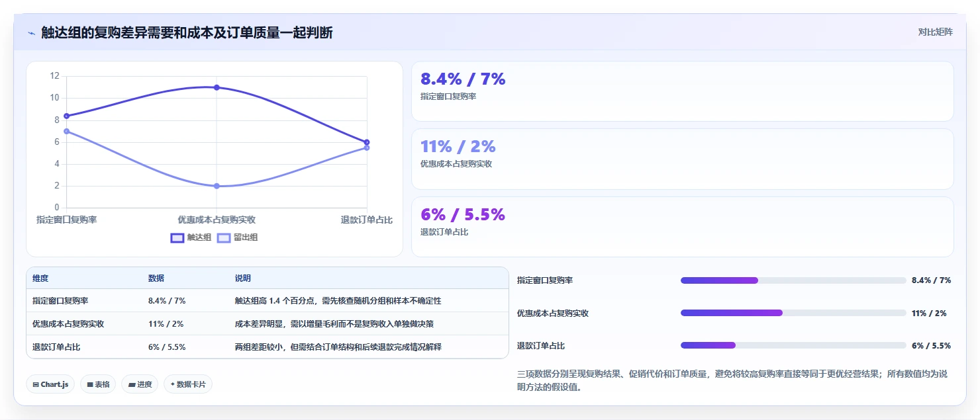The image size is (980, 420).
Task: Toggle the 触达组 legend swatch
Action: pos(177,237)
